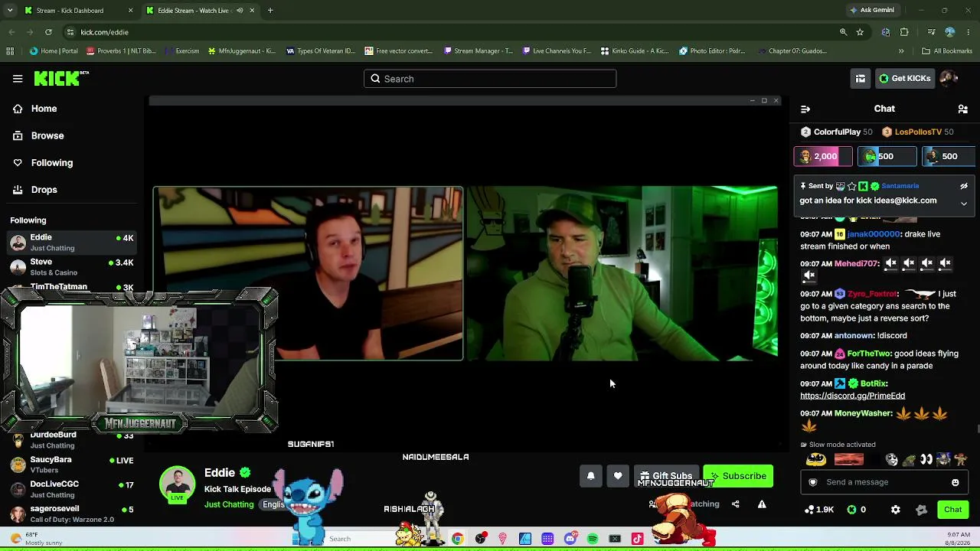
Task: Open the Photo Editor: Pixlr bookmark
Action: 712,51
